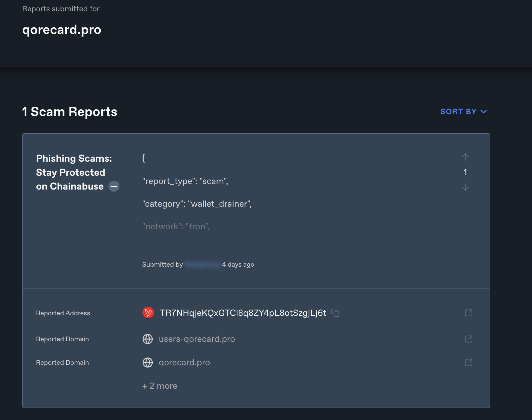This screenshot has height=420, width=532.
Task: Click globe icon beside reported qorecard.pro domain
Action: pos(148,363)
